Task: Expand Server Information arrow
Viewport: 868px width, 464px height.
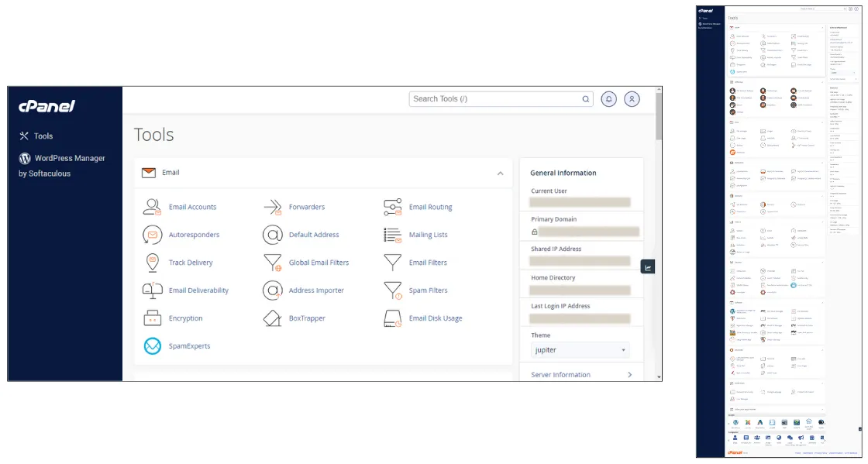Action: (629, 375)
